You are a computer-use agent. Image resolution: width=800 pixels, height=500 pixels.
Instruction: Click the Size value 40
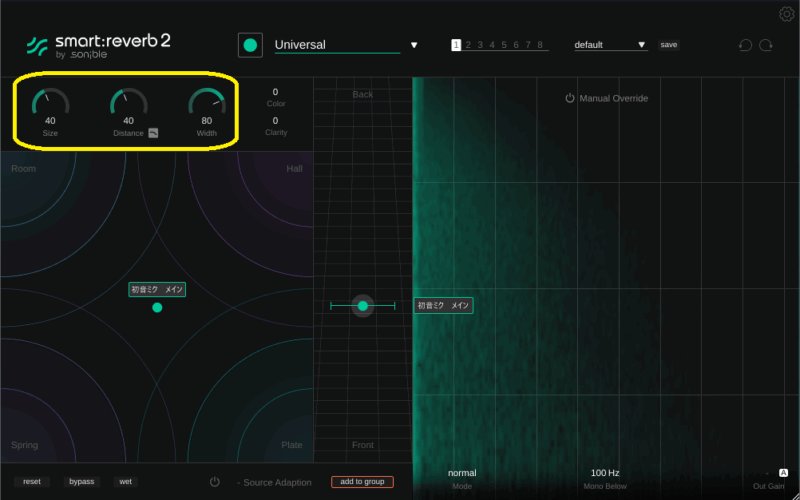pyautogui.click(x=50, y=121)
